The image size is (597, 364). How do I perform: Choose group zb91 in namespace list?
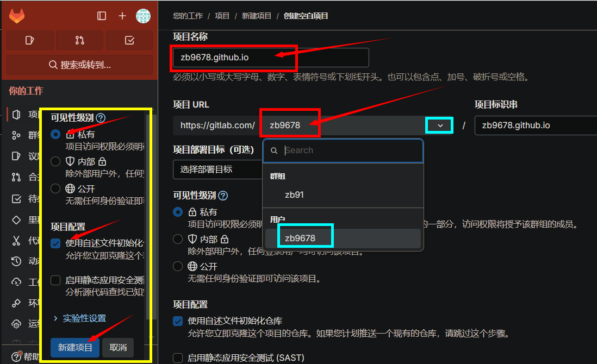(x=343, y=194)
